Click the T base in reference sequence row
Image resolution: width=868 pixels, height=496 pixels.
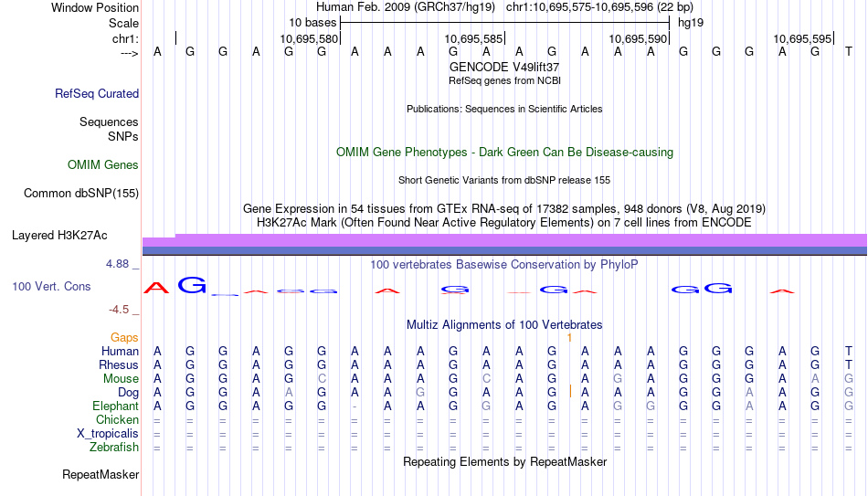click(x=848, y=52)
